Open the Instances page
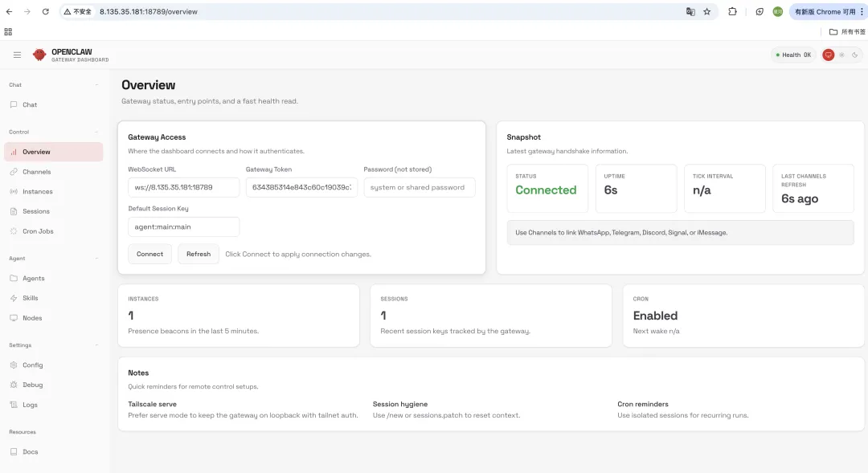868x473 pixels. [37, 192]
